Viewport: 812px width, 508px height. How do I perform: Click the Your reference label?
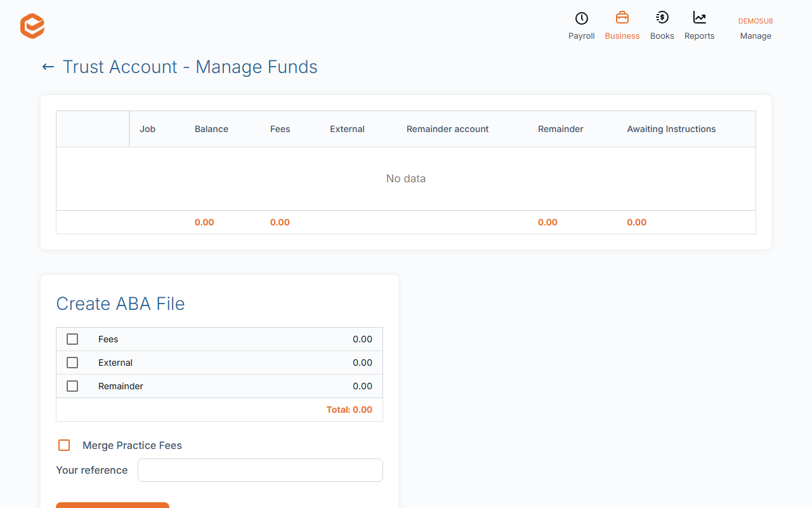pos(92,471)
